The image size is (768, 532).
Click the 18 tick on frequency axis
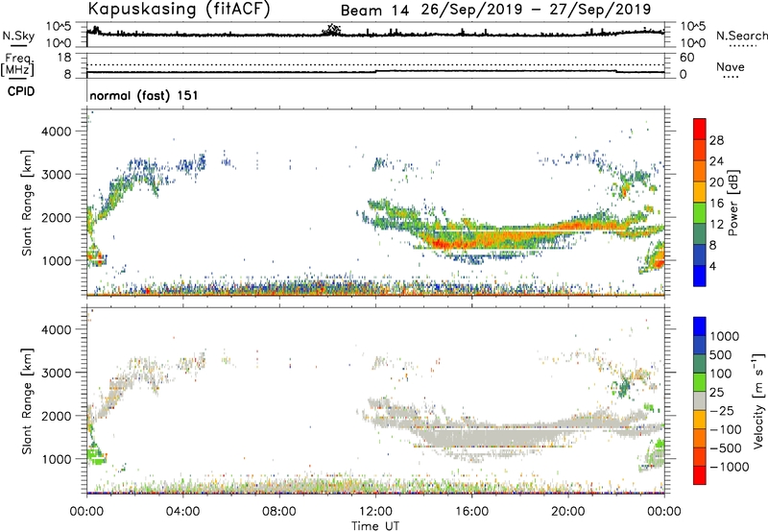pos(64,57)
